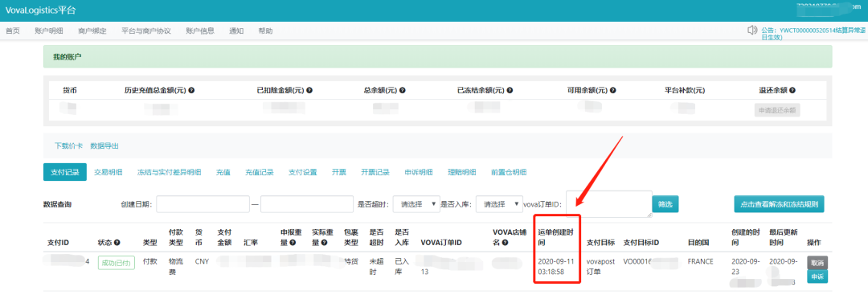The image size is (868, 295).
Task: Switch to the 支付设置 tab
Action: coord(303,172)
